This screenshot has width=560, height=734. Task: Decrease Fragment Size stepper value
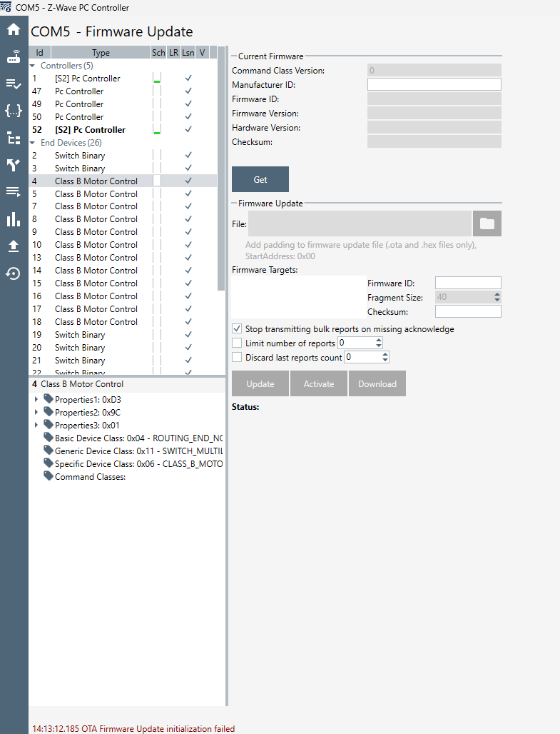coord(497,299)
